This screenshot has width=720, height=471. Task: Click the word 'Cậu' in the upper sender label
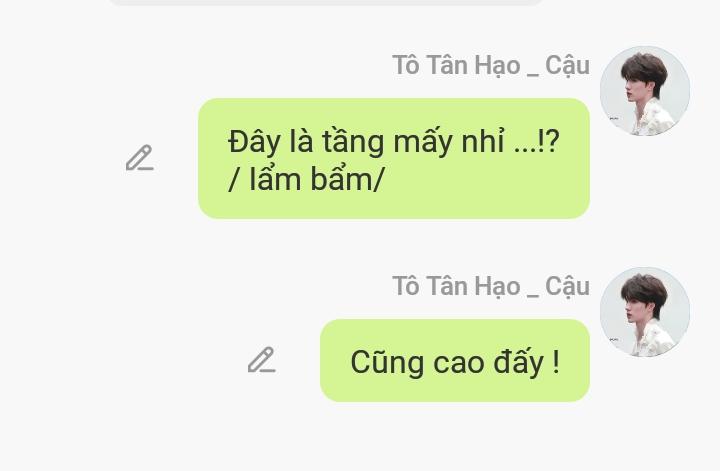click(568, 66)
